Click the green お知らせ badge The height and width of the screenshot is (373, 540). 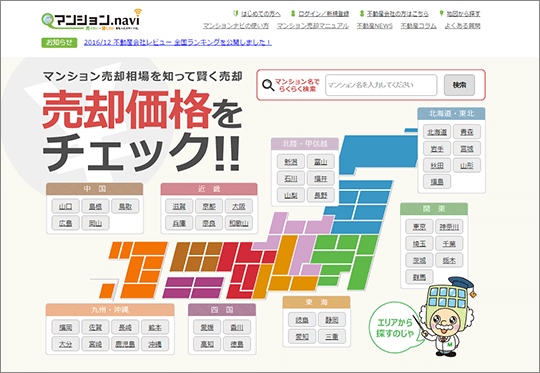pos(59,42)
